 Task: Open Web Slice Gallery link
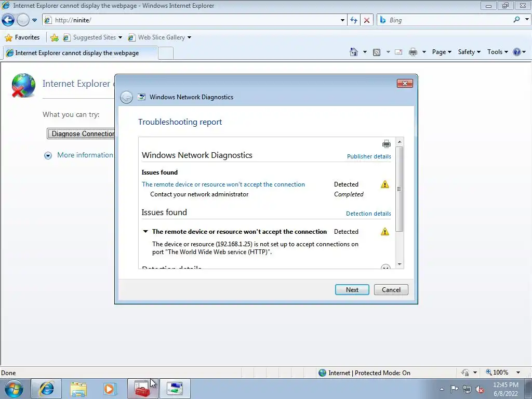pyautogui.click(x=159, y=37)
